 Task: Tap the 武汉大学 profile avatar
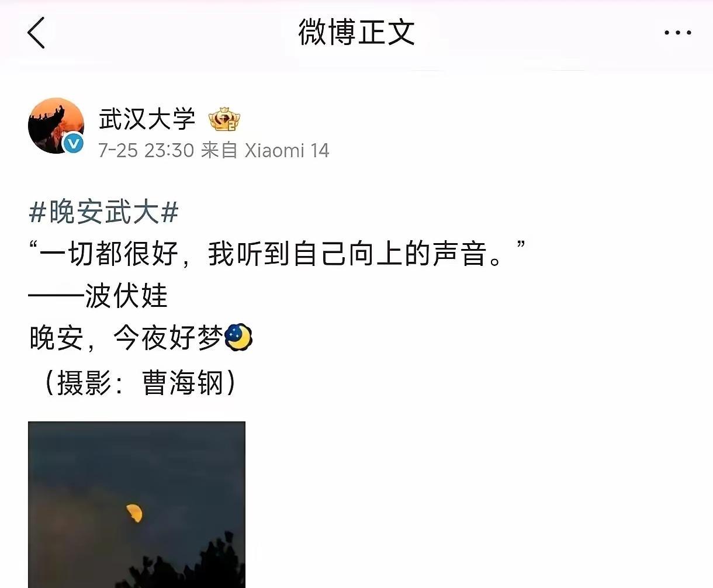(x=56, y=126)
